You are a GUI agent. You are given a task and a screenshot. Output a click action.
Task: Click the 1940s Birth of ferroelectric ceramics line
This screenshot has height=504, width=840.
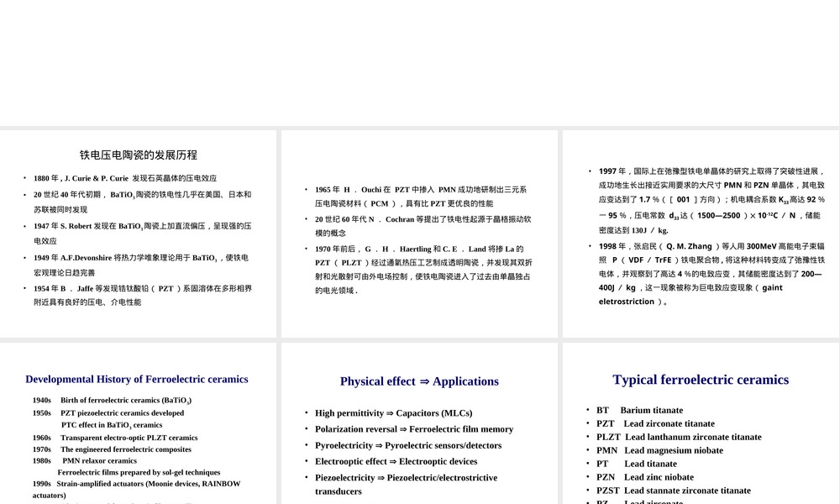(112, 401)
